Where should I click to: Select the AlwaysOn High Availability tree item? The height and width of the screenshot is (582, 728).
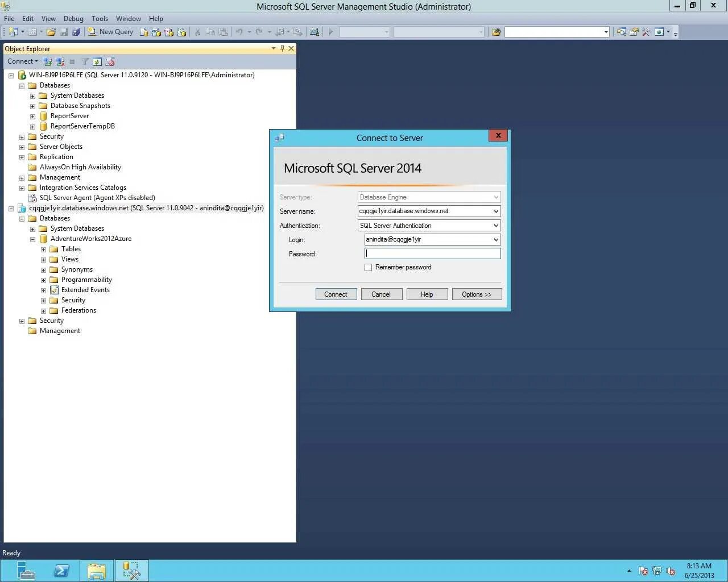(80, 167)
